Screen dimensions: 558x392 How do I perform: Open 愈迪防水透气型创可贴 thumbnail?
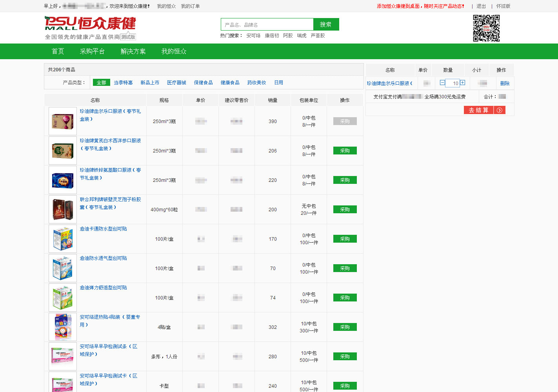point(63,268)
